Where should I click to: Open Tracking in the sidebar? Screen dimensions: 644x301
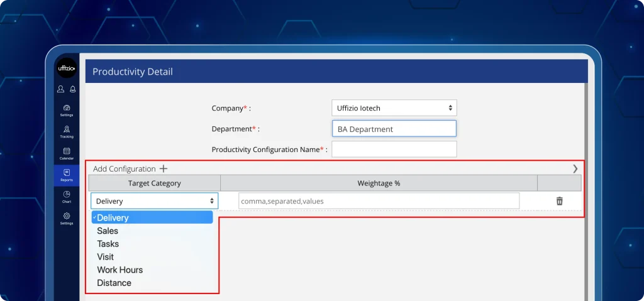click(x=67, y=131)
